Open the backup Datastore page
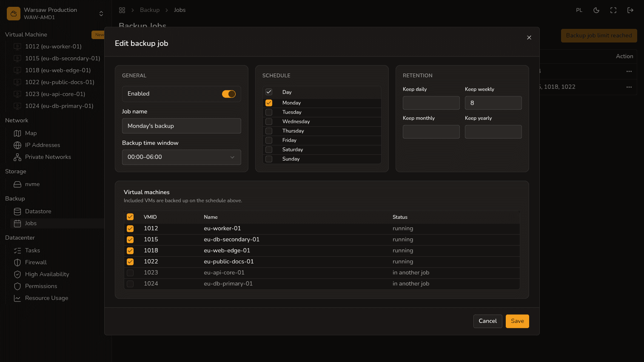This screenshot has width=644, height=362. click(38, 211)
